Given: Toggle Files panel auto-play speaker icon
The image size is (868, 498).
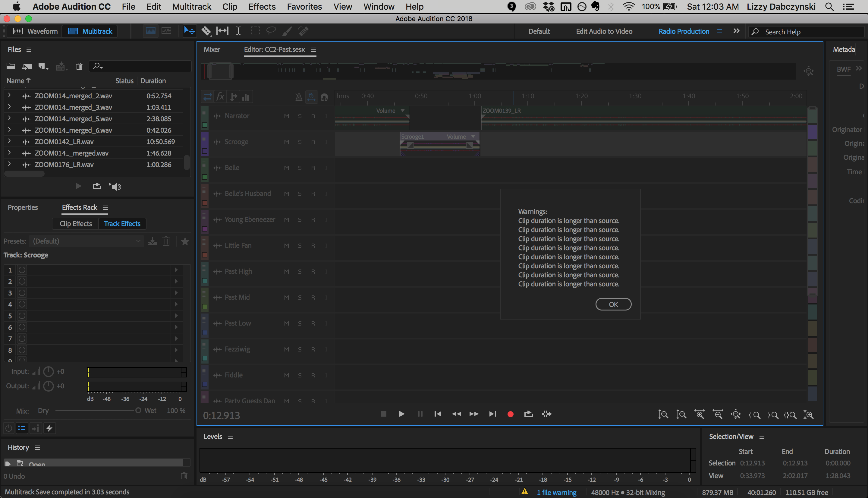Looking at the screenshot, I should pyautogui.click(x=115, y=186).
